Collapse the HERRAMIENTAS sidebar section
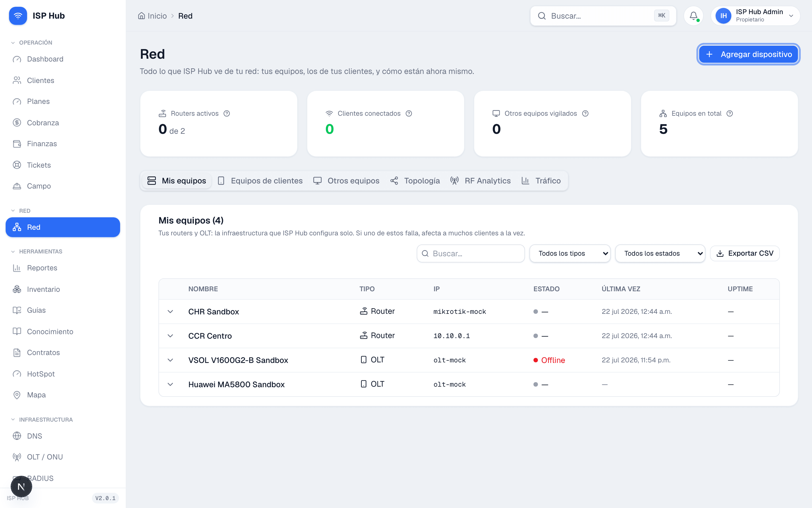 37,251
